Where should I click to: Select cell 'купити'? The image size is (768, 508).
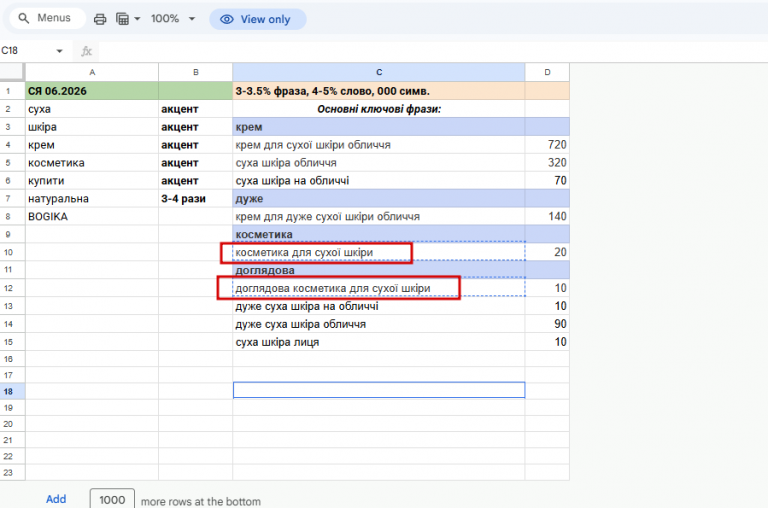tap(92, 181)
